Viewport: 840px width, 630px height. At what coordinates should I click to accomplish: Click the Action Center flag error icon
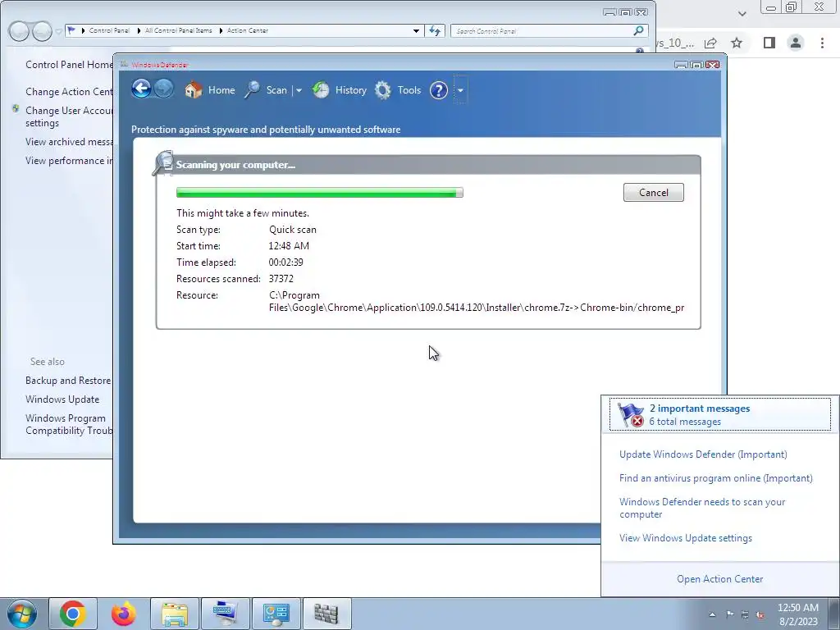point(630,414)
